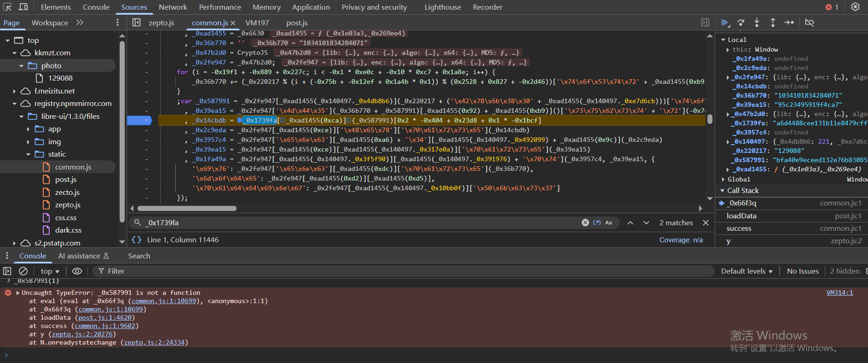
Task: Pretty-print code with curly braces icon
Action: pos(136,240)
